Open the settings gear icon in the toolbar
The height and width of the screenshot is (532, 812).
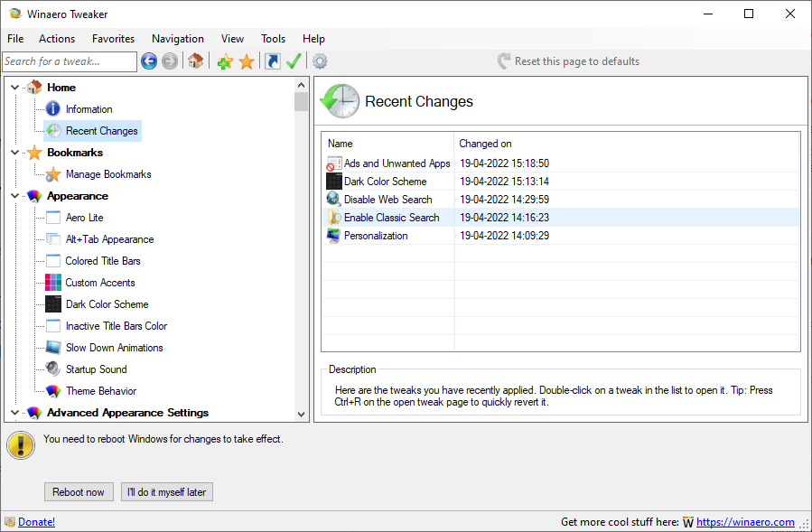[320, 61]
